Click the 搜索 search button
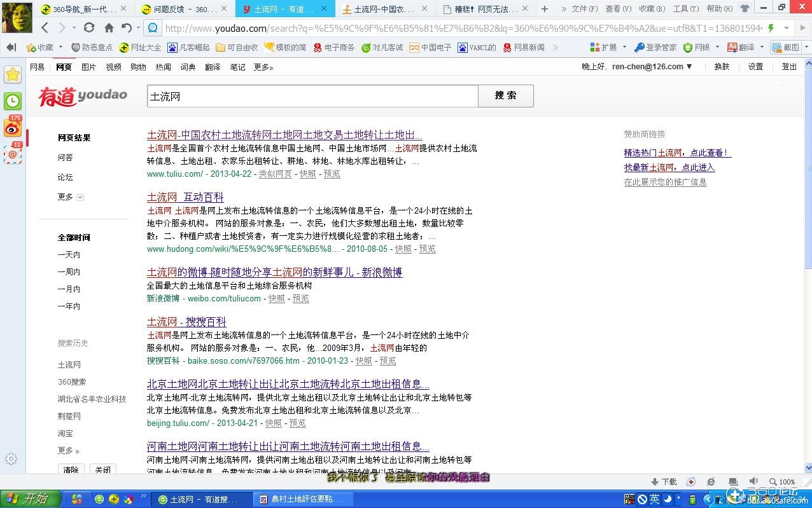This screenshot has width=812, height=508. [x=506, y=96]
